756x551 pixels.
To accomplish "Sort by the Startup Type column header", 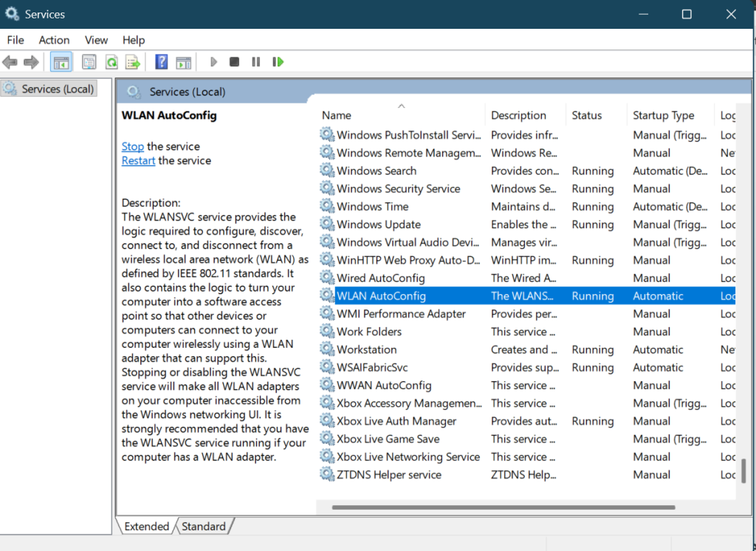I will pos(663,115).
